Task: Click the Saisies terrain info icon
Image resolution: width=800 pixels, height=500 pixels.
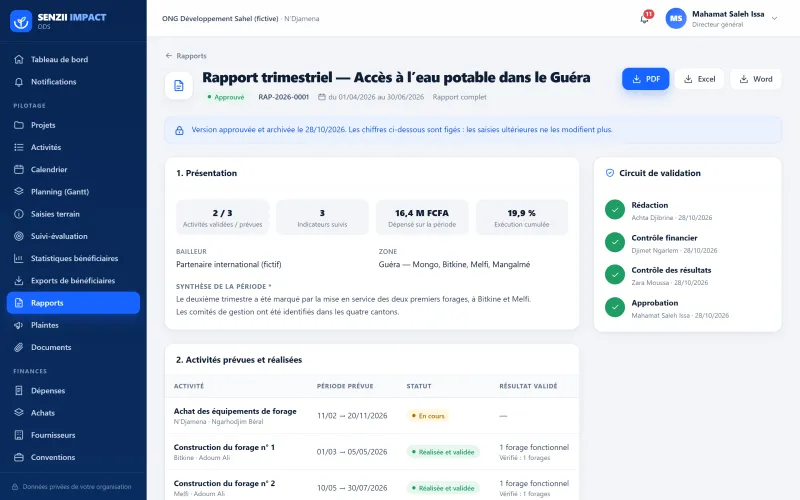Action: point(19,214)
